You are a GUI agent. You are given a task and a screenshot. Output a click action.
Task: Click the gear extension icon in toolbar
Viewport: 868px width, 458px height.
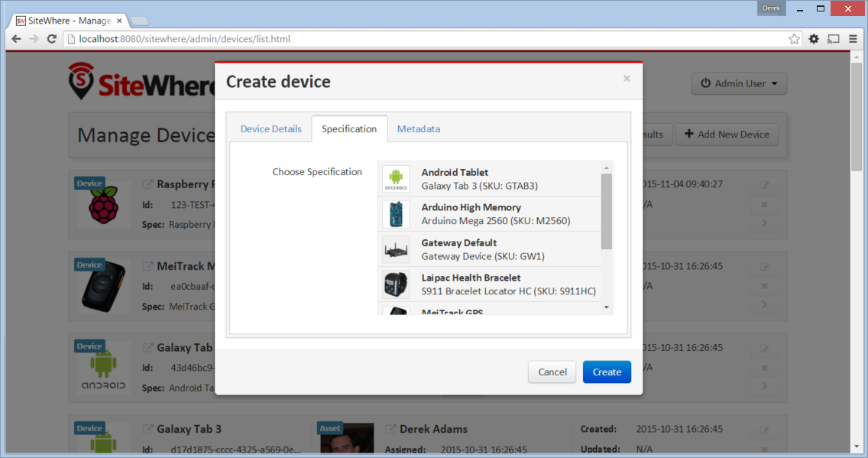pyautogui.click(x=814, y=39)
